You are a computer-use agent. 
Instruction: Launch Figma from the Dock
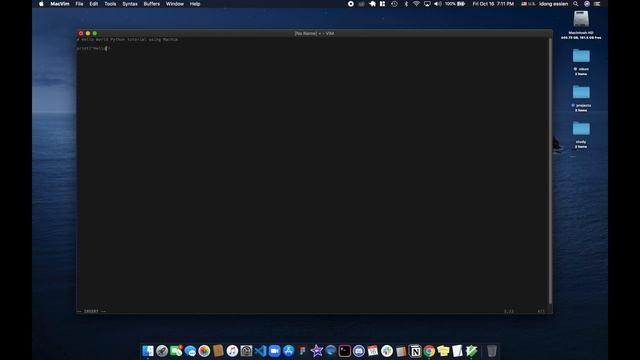tap(302, 351)
